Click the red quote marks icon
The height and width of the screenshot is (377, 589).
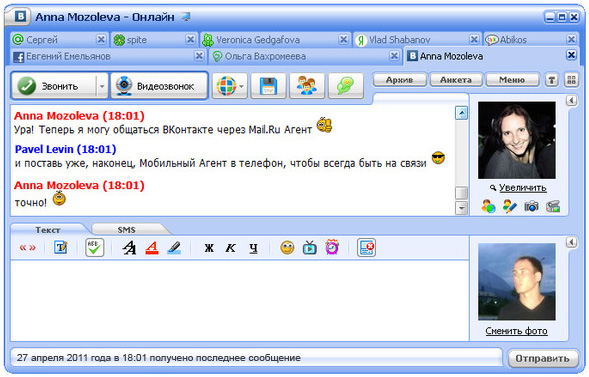click(27, 247)
